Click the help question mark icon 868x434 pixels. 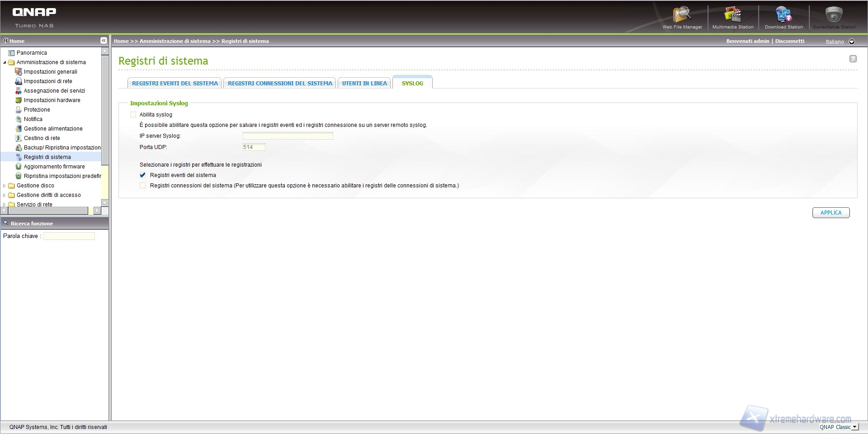tap(853, 59)
